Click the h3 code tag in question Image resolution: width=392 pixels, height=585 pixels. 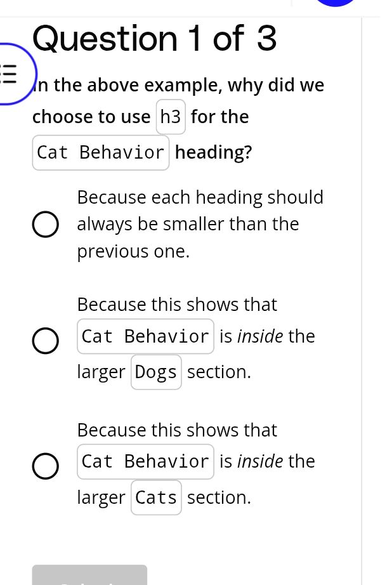[x=171, y=117]
